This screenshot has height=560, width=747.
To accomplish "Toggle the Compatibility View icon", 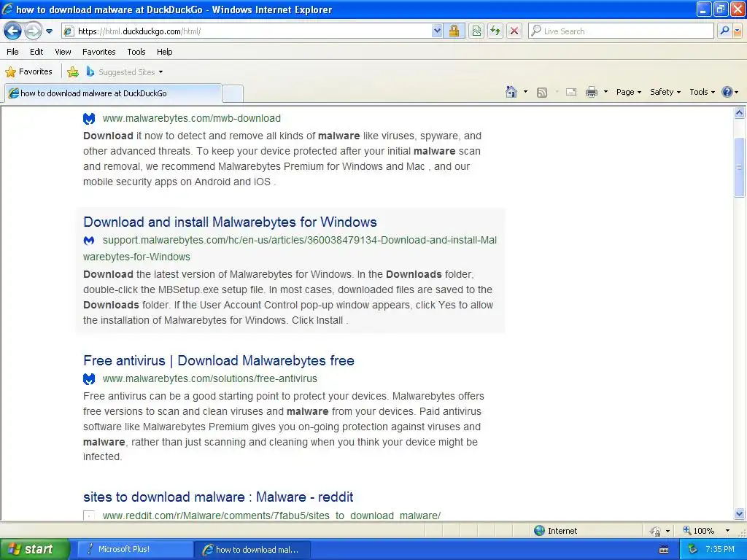I will click(x=476, y=31).
